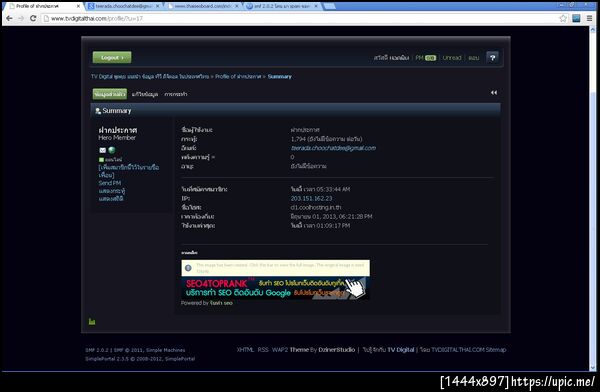Click the teerada.choochatdee@gmail.com email link
This screenshot has width=600, height=392.
click(333, 148)
